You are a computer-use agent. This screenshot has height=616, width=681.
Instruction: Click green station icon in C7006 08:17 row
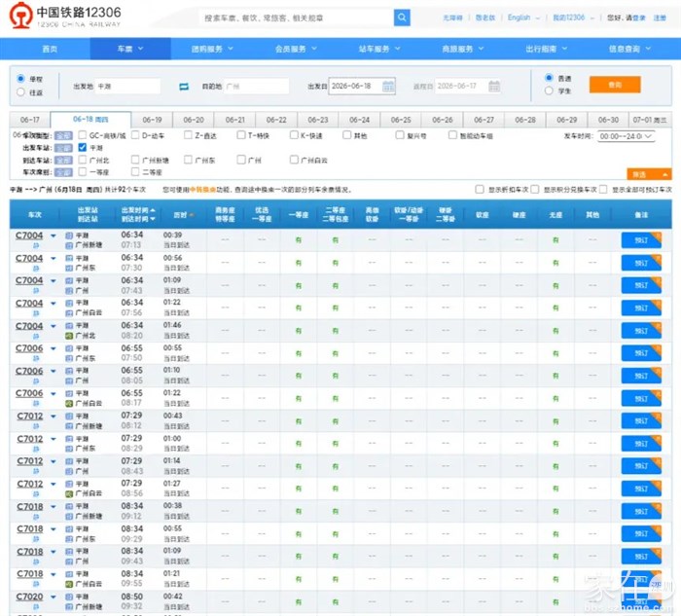(69, 404)
